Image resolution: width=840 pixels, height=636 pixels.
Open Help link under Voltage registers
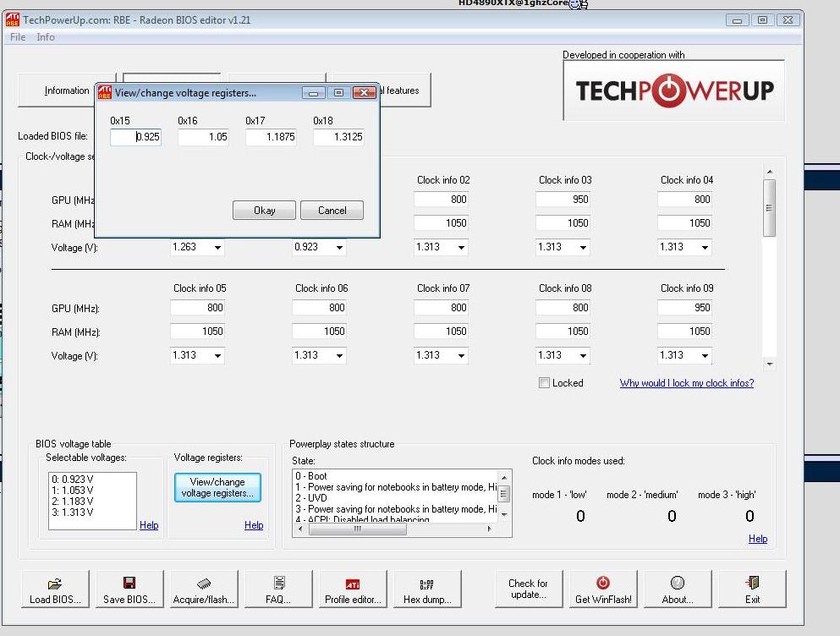[254, 525]
